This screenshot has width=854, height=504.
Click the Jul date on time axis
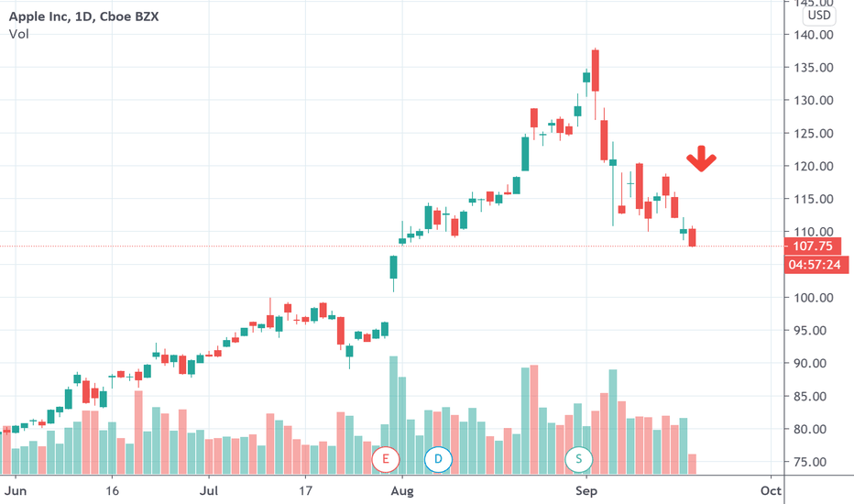(209, 491)
